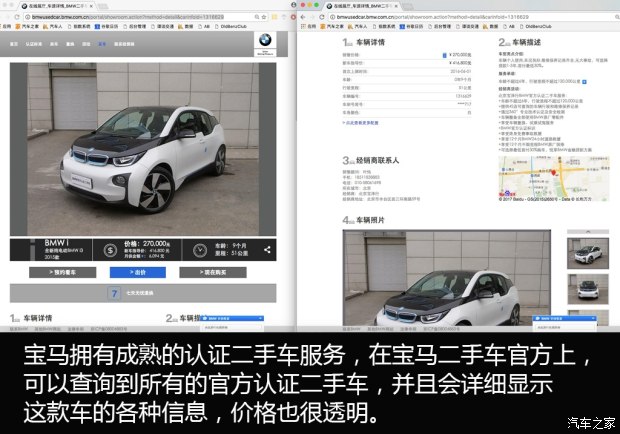Click the clock vehicle-age icon
The height and width of the screenshot is (434, 620).
(200, 250)
